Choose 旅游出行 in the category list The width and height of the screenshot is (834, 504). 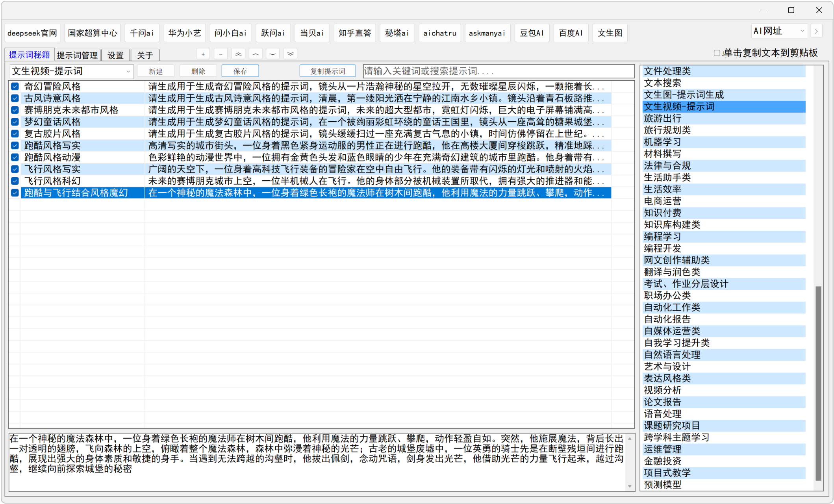[x=724, y=119]
